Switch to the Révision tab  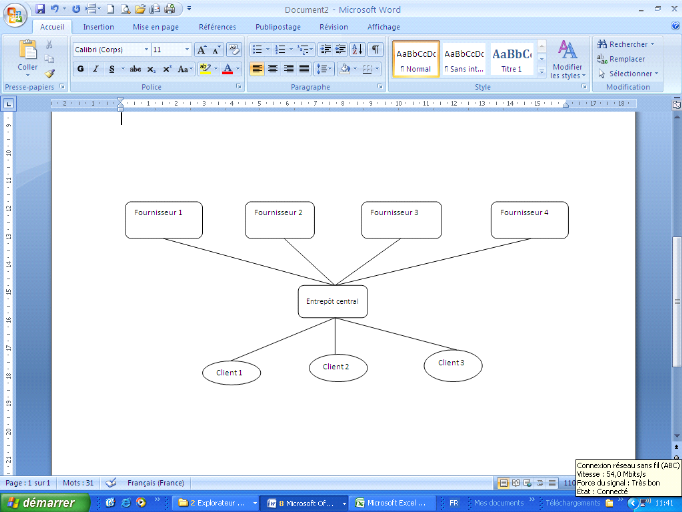pos(334,27)
